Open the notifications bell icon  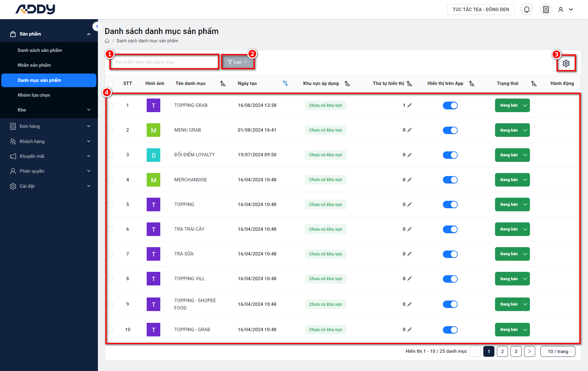pyautogui.click(x=527, y=10)
